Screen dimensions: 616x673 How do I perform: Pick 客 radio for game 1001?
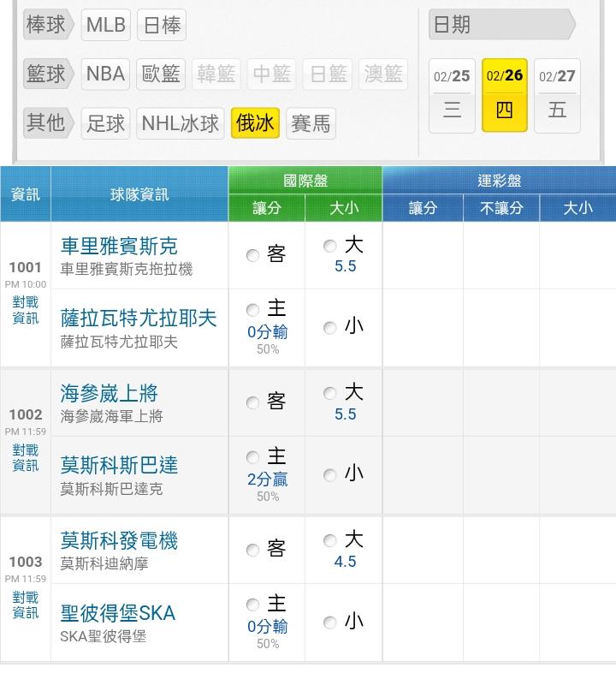(252, 255)
